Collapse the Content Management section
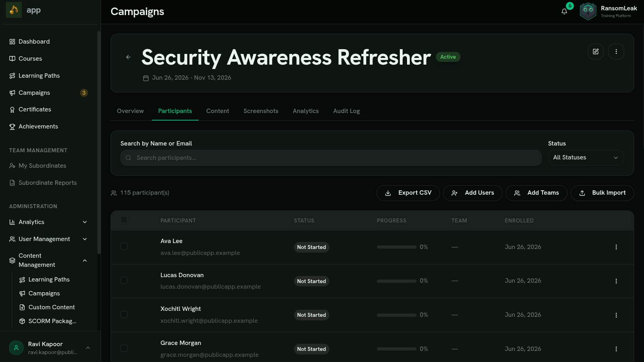 pyautogui.click(x=49, y=260)
